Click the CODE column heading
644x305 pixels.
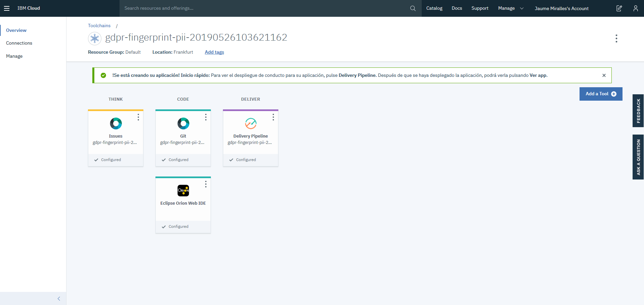(x=183, y=99)
